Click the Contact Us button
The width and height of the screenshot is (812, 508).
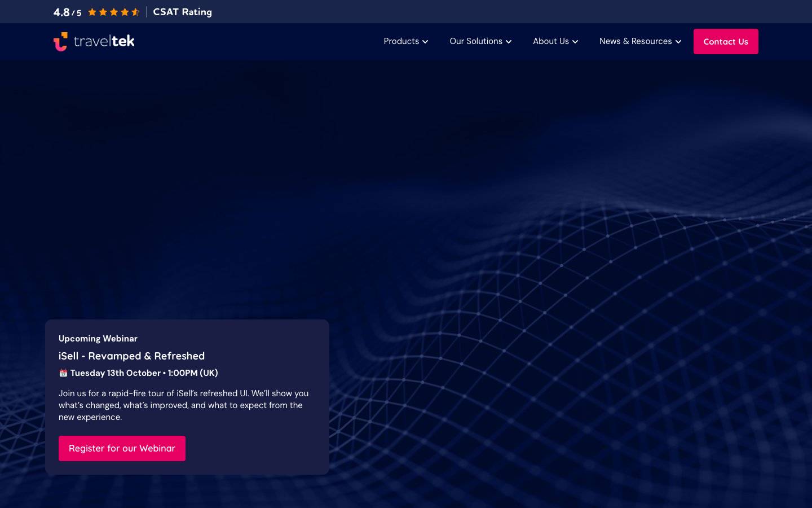point(726,42)
